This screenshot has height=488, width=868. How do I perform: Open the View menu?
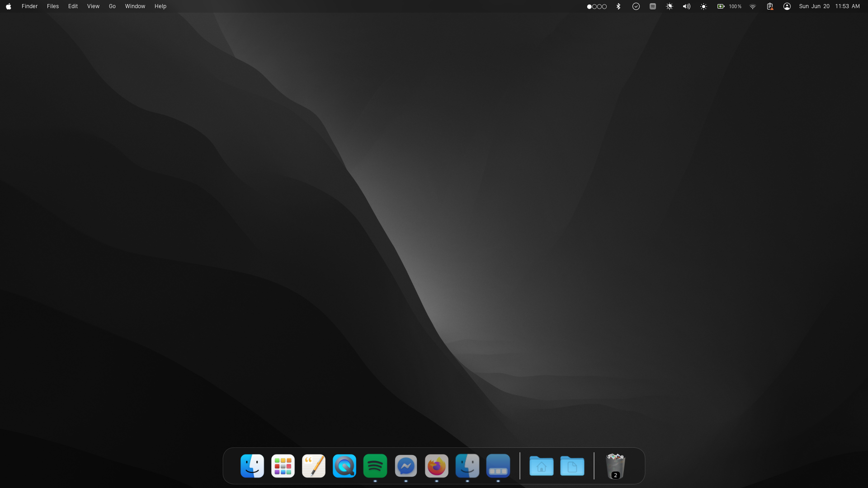click(x=93, y=6)
